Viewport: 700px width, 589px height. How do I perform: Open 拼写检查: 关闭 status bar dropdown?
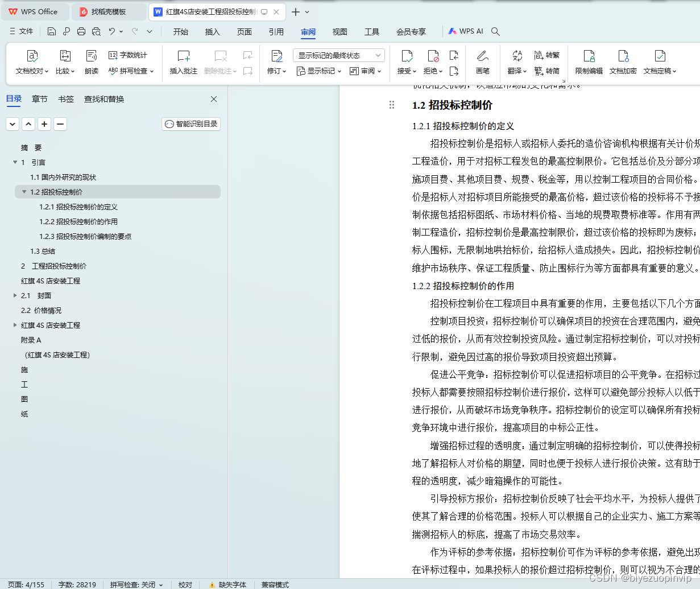136,584
